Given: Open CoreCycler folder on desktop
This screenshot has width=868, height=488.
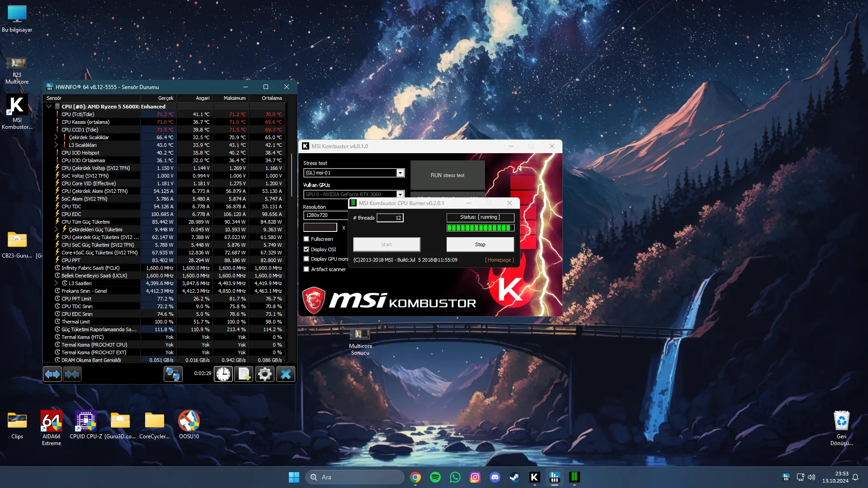Looking at the screenshot, I should pyautogui.click(x=155, y=426).
